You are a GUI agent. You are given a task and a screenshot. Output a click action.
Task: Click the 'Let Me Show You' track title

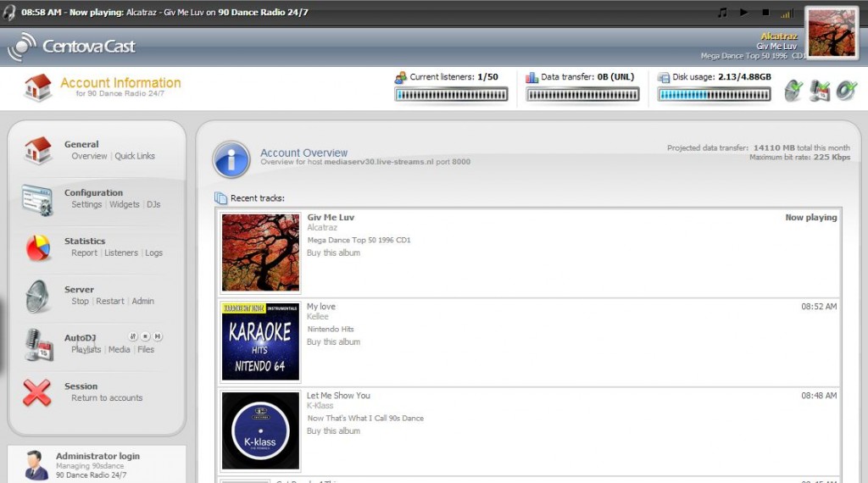[x=338, y=396]
